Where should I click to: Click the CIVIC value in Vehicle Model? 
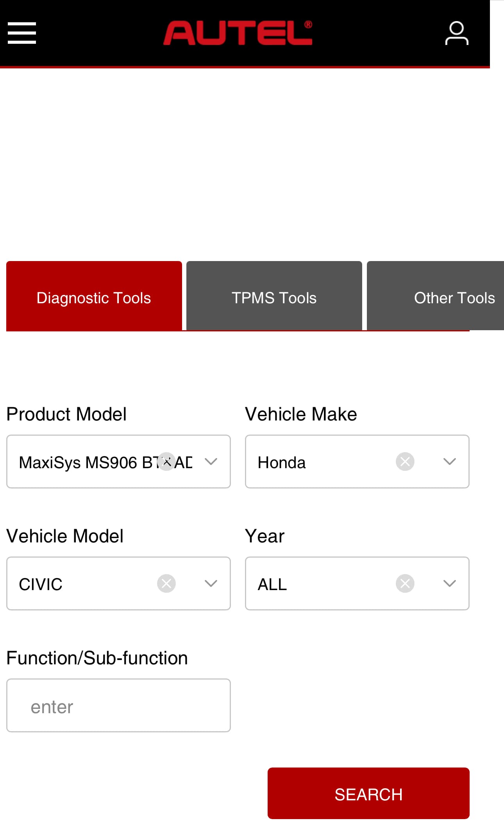(x=41, y=585)
